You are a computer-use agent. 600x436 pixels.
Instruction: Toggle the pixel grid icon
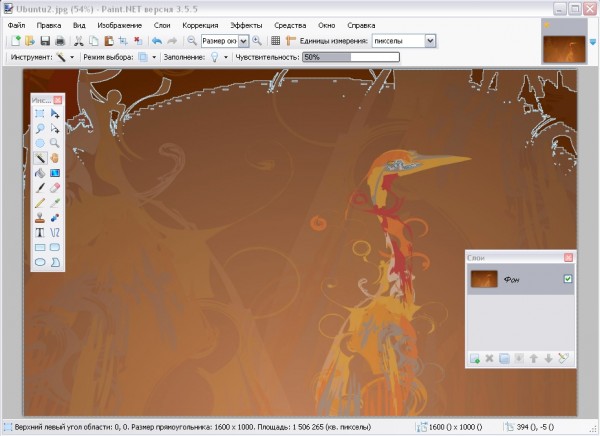coord(276,41)
